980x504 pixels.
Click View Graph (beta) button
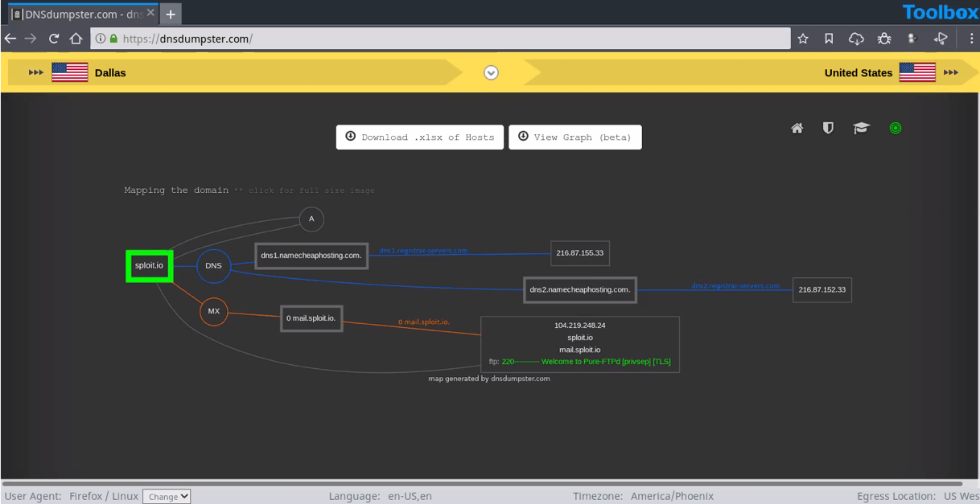(x=575, y=137)
